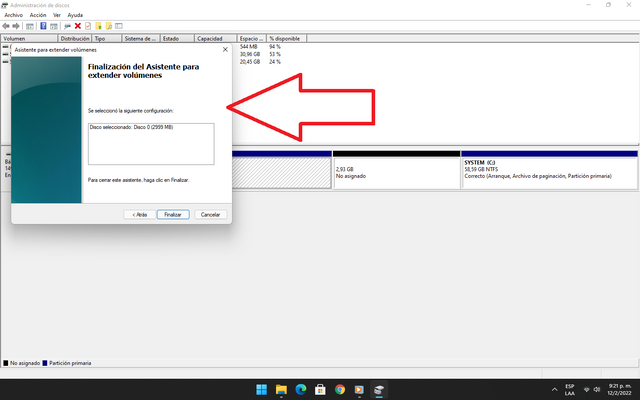
Task: Click the black No asignado legend swatch
Action: 6,363
